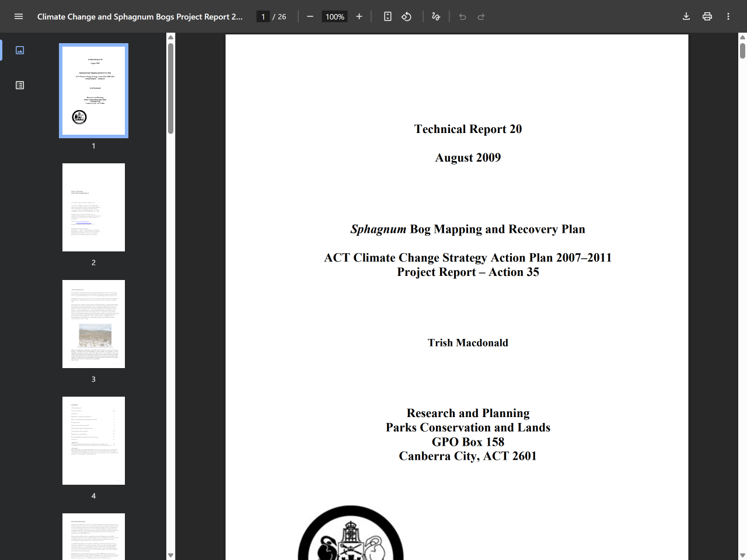Click the fit to page icon
The image size is (747, 560).
388,16
